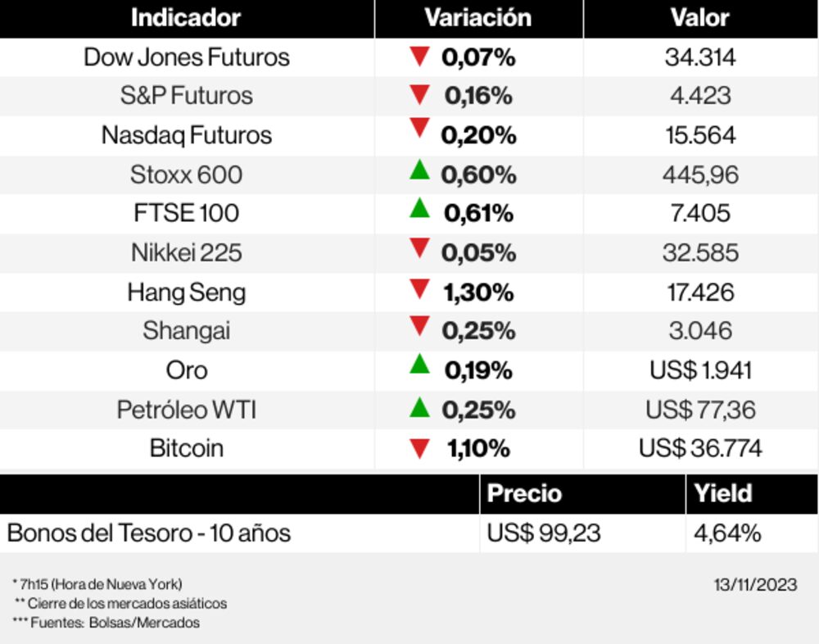Image resolution: width=819 pixels, height=644 pixels.
Task: Click the 4,64% yield value
Action: click(727, 533)
